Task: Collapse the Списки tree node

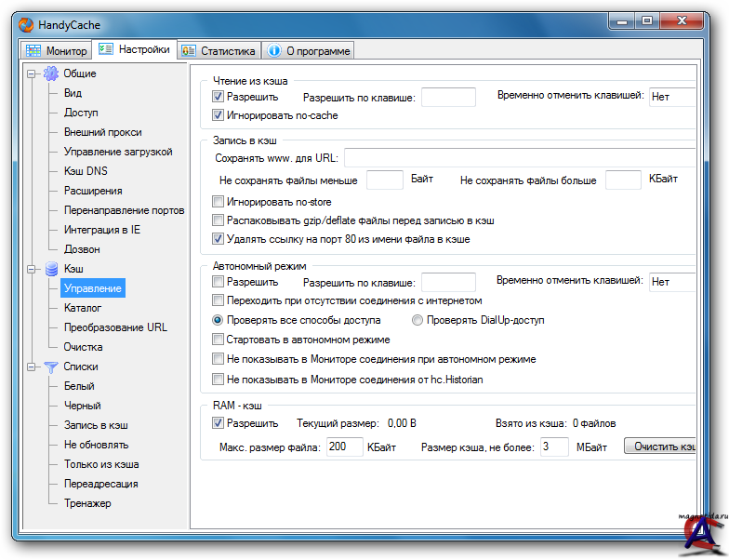Action: pyautogui.click(x=33, y=367)
